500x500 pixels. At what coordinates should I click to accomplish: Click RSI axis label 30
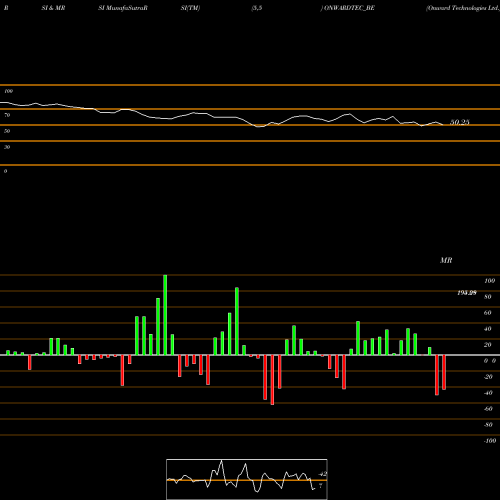[7, 147]
